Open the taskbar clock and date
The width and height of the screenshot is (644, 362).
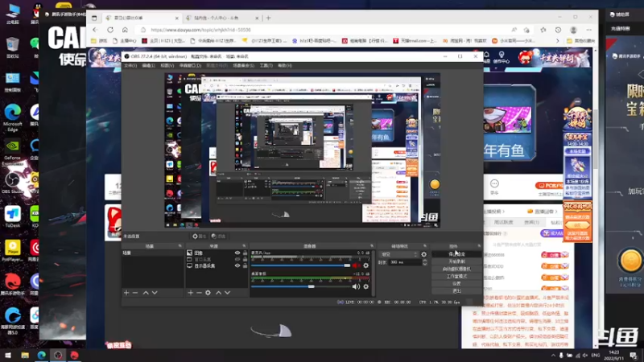click(614, 356)
